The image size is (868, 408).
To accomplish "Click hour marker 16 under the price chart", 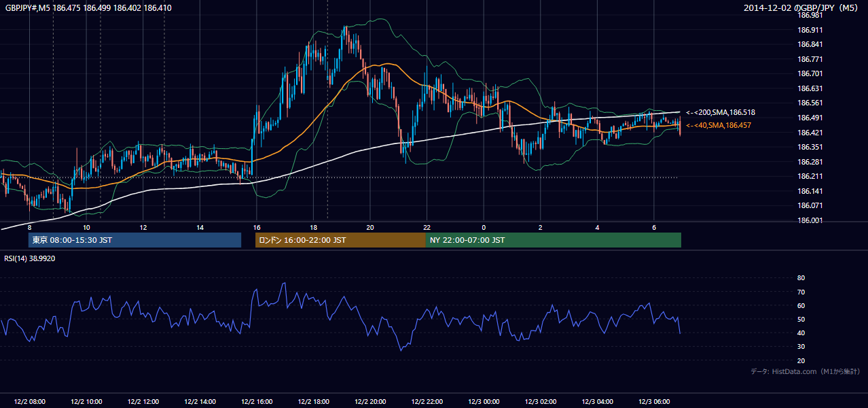I will 257,227.
